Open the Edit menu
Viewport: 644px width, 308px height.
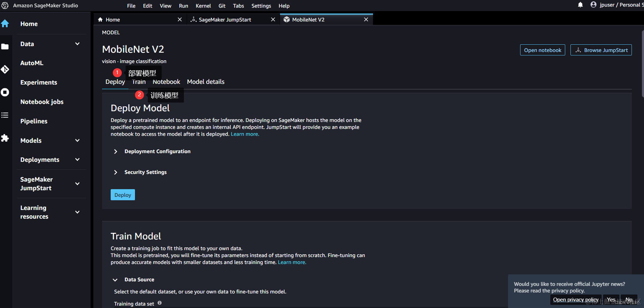(x=147, y=6)
